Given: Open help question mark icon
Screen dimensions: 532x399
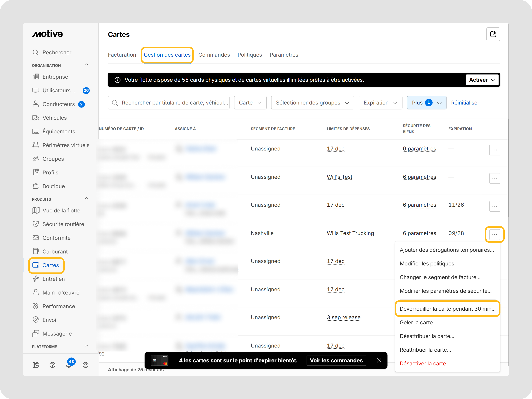Looking at the screenshot, I should 52,365.
